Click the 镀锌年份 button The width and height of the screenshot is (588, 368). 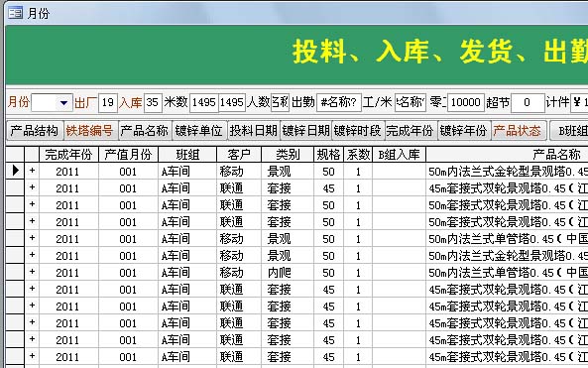coord(464,131)
